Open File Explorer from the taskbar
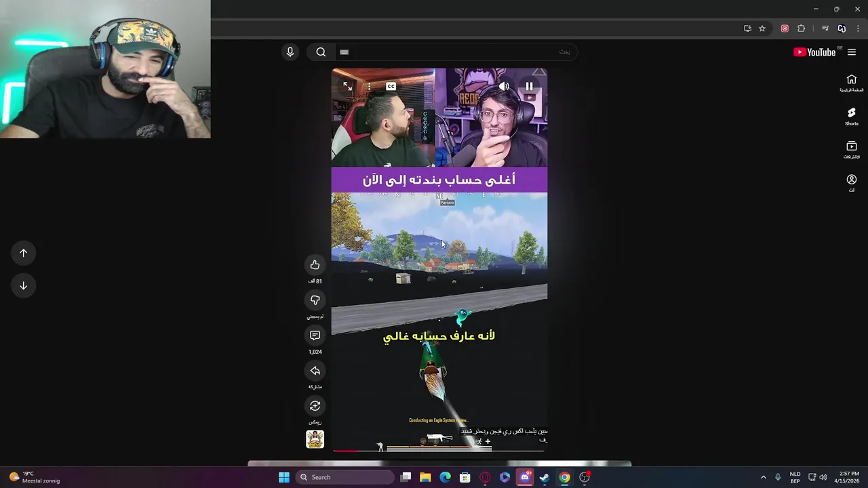 (x=425, y=477)
